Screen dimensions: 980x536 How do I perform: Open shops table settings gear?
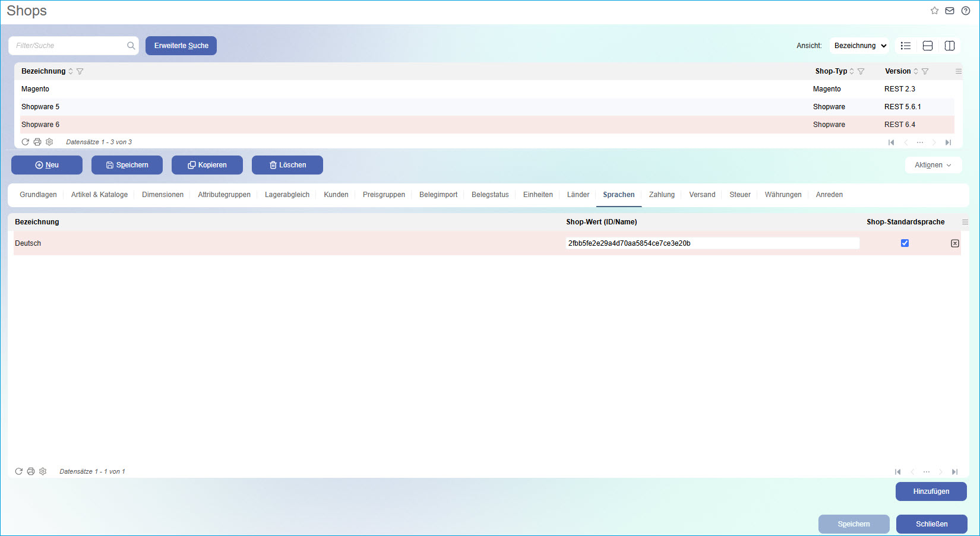click(x=49, y=142)
